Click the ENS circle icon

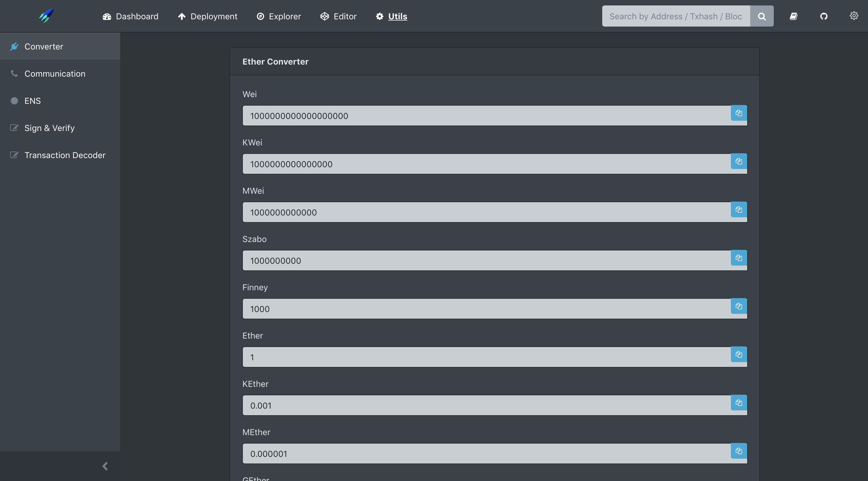14,101
